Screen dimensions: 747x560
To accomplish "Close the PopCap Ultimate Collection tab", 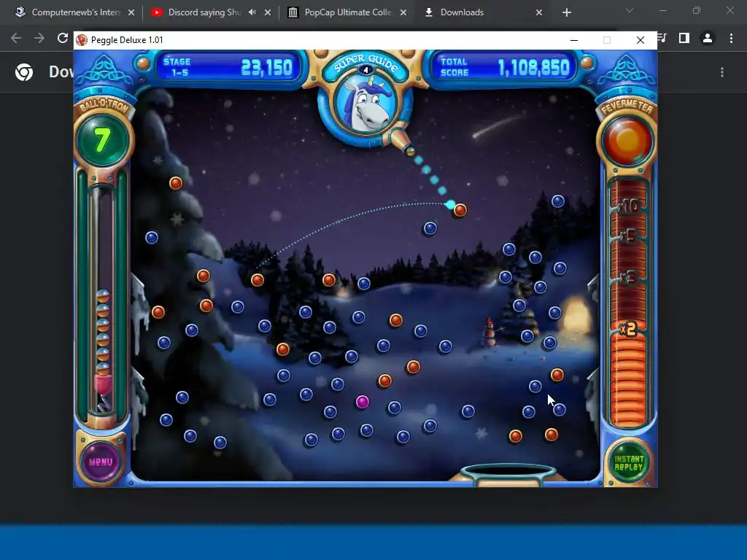I will click(x=403, y=12).
